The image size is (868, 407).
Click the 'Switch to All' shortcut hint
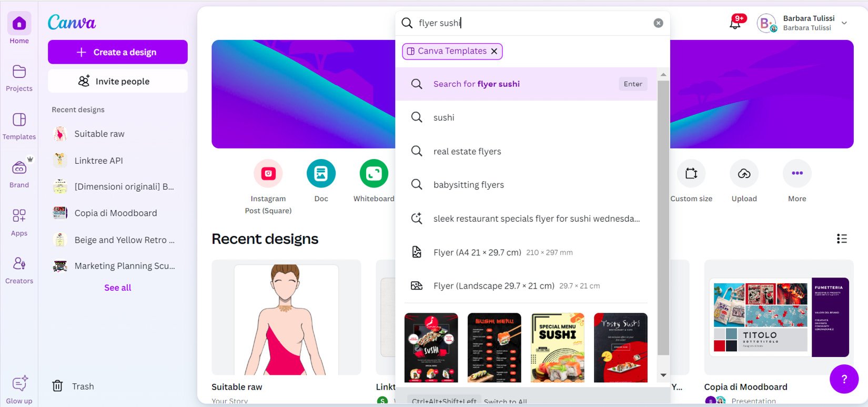pyautogui.click(x=505, y=401)
